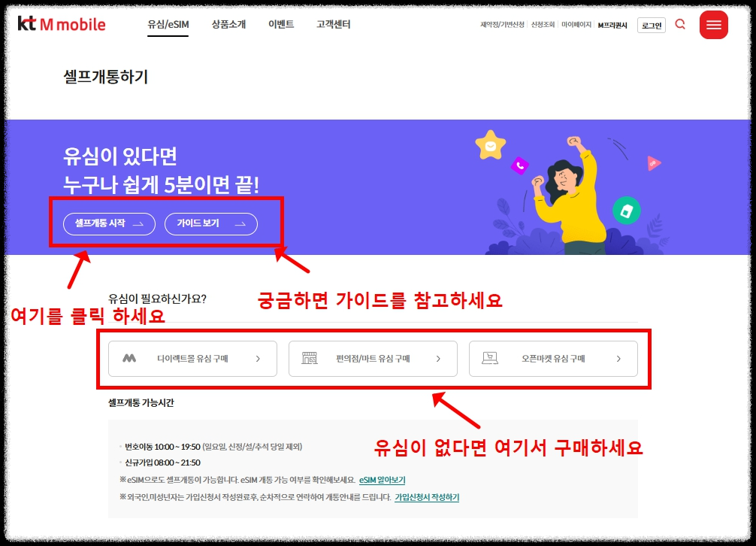756x546 pixels.
Task: Open the eSIM 알아보기 link
Action: pos(383,480)
